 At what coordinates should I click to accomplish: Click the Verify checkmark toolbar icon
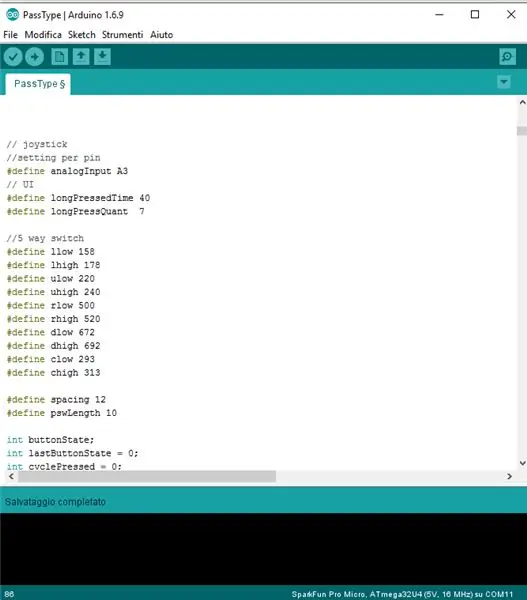click(x=13, y=57)
